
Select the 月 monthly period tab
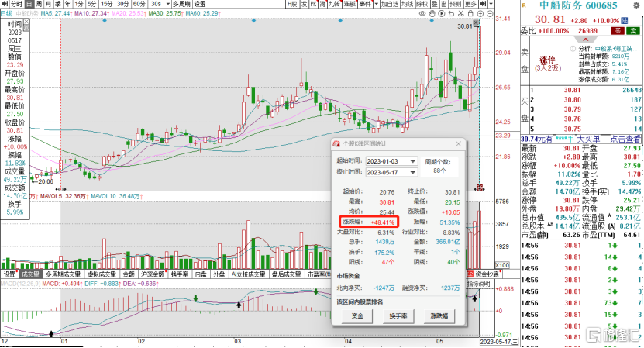tap(49, 4)
